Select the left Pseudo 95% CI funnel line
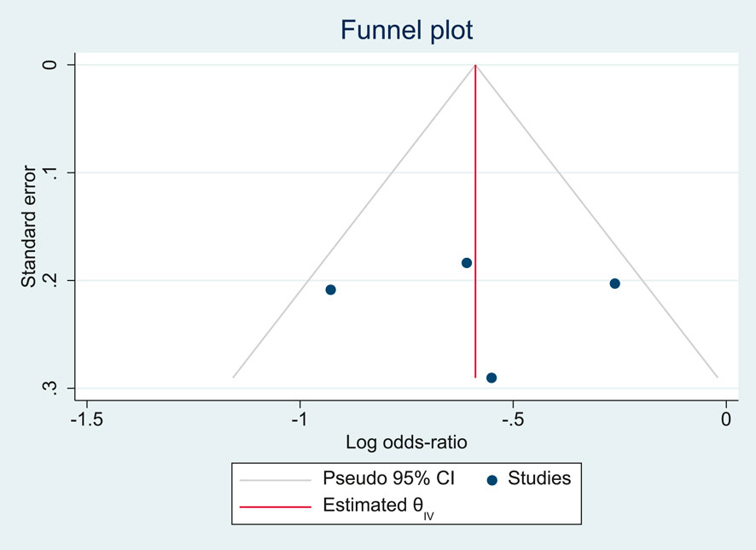The height and width of the screenshot is (550, 756). 354,220
